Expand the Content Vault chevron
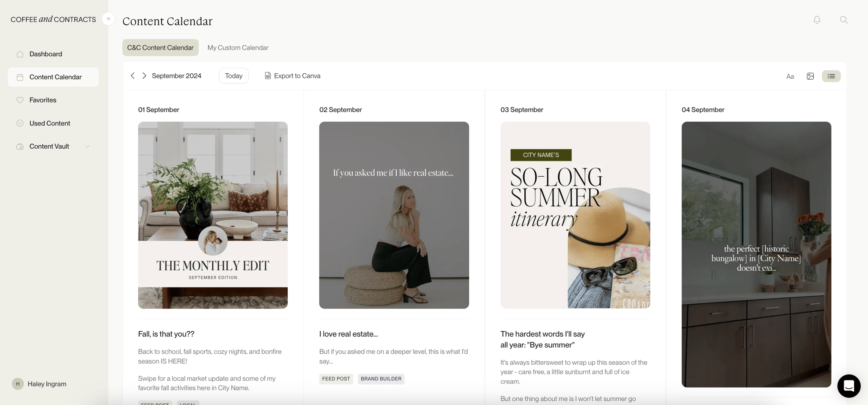Screen dimensions: 868x405 pos(87,146)
